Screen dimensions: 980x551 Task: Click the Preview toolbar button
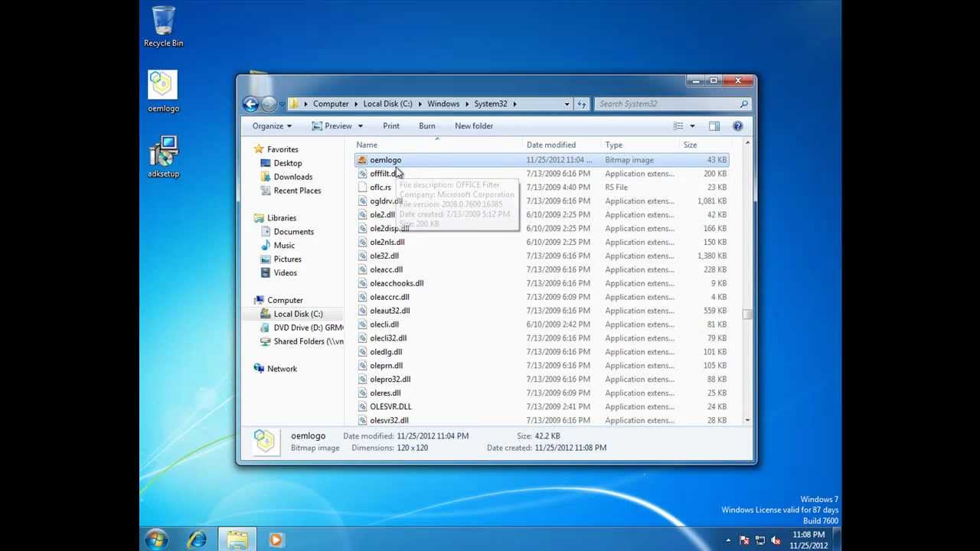332,126
